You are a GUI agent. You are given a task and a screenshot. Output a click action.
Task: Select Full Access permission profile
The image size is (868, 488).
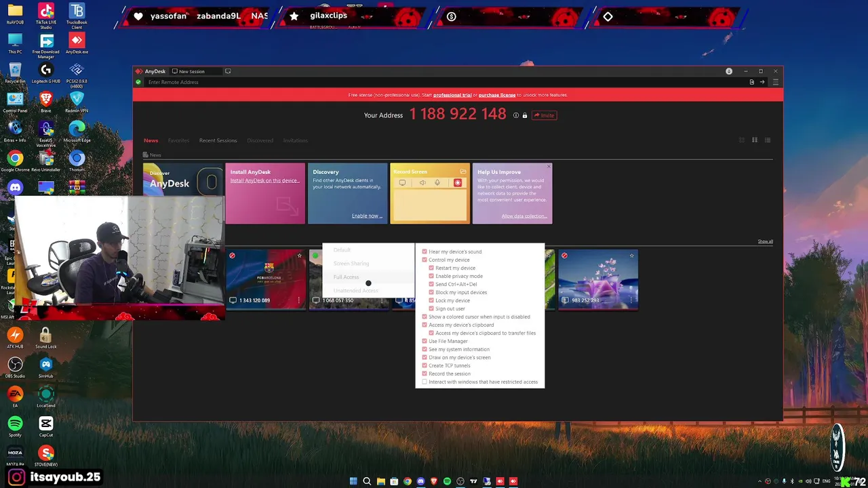(368, 277)
